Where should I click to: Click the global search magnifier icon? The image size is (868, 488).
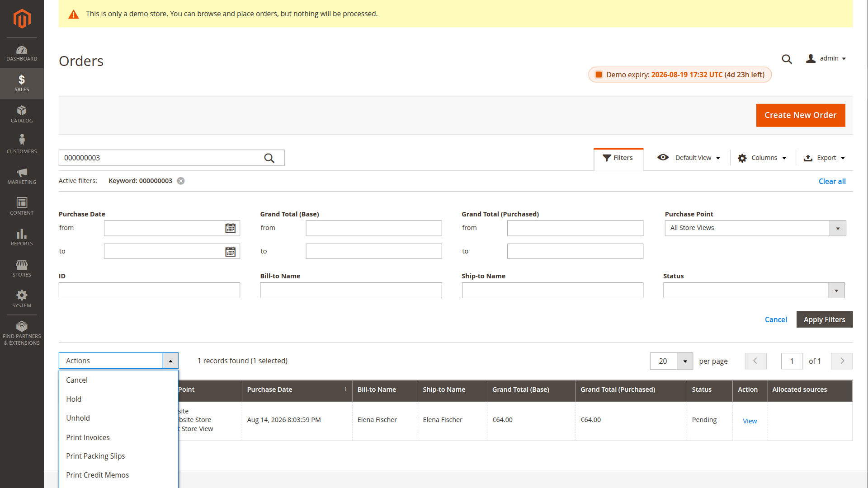[787, 59]
